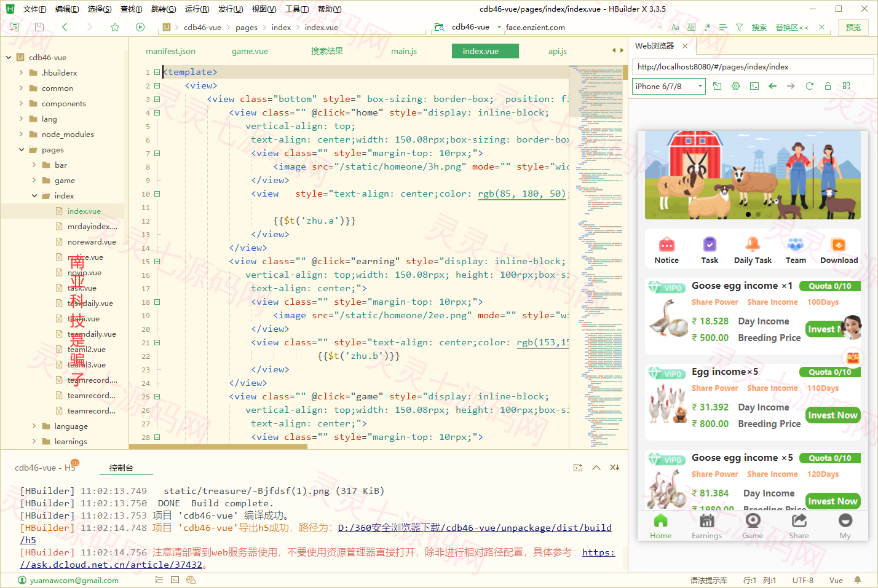This screenshot has height=588, width=878.
Task: Click the notification bell in status bar
Action: click(x=858, y=580)
